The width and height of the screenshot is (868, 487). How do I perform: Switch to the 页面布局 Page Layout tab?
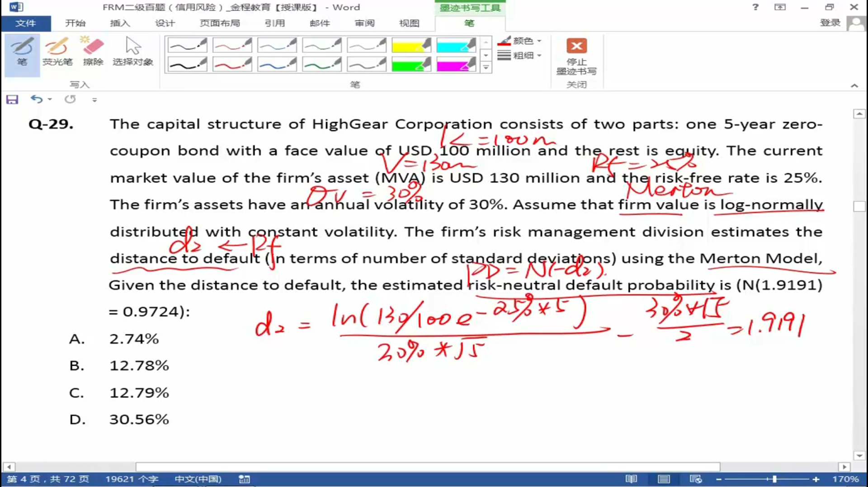[220, 23]
